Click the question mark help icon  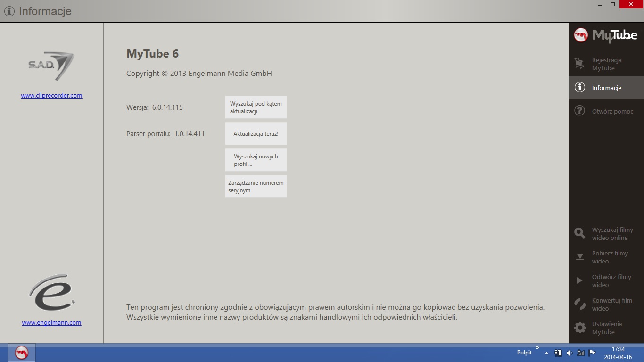[579, 111]
